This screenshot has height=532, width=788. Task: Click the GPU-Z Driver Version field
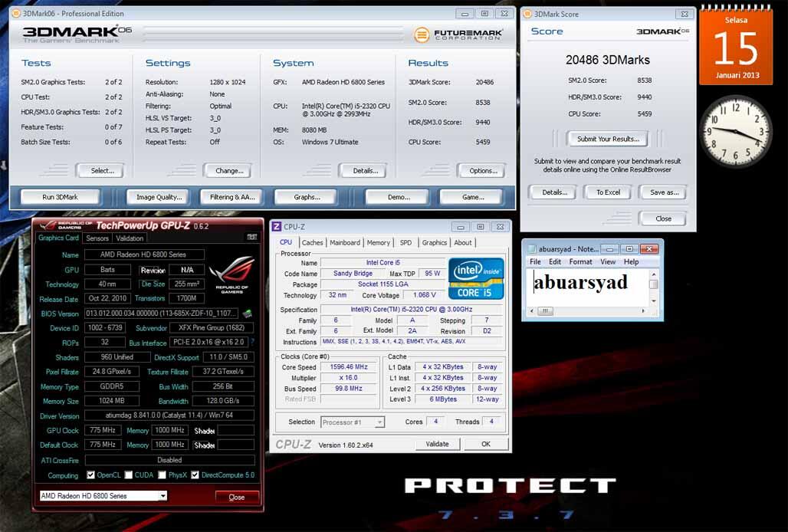click(x=169, y=415)
